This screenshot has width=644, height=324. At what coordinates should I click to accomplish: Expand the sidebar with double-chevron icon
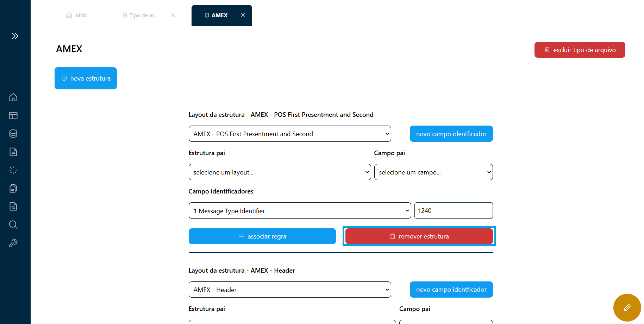15,36
